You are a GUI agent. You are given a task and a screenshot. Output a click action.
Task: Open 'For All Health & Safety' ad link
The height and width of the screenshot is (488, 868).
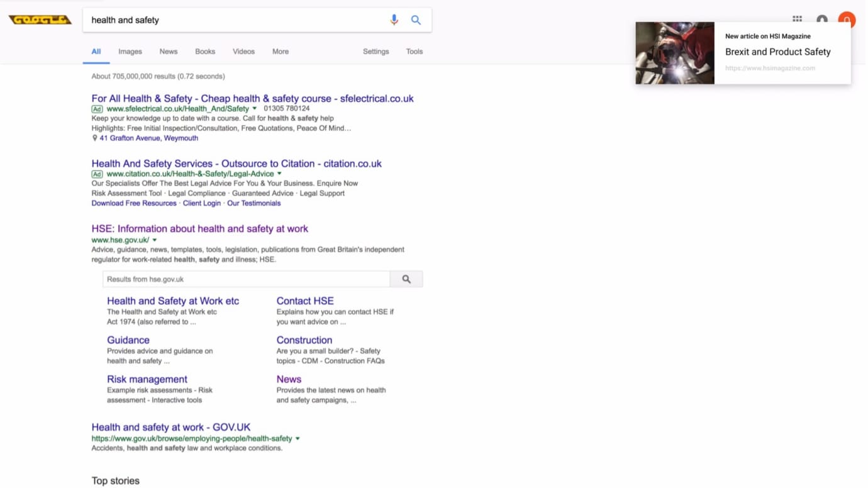(253, 99)
